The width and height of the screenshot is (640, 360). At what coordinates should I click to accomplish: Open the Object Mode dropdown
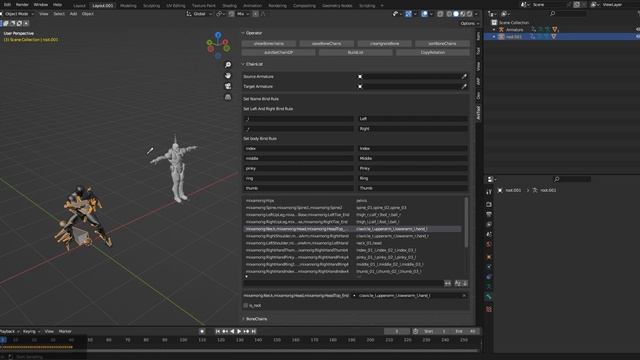coord(19,14)
